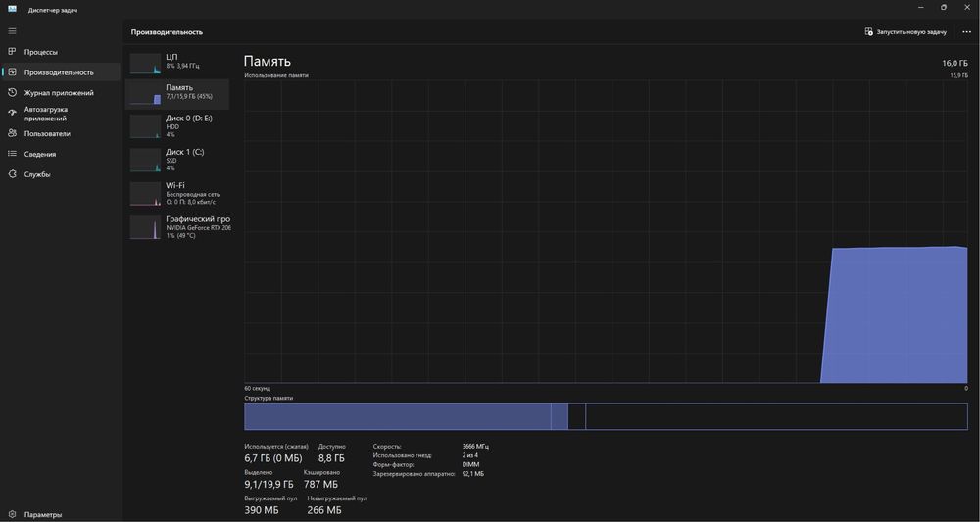Click the in-use segment of memory composition bar
The height and width of the screenshot is (522, 980).
point(398,416)
